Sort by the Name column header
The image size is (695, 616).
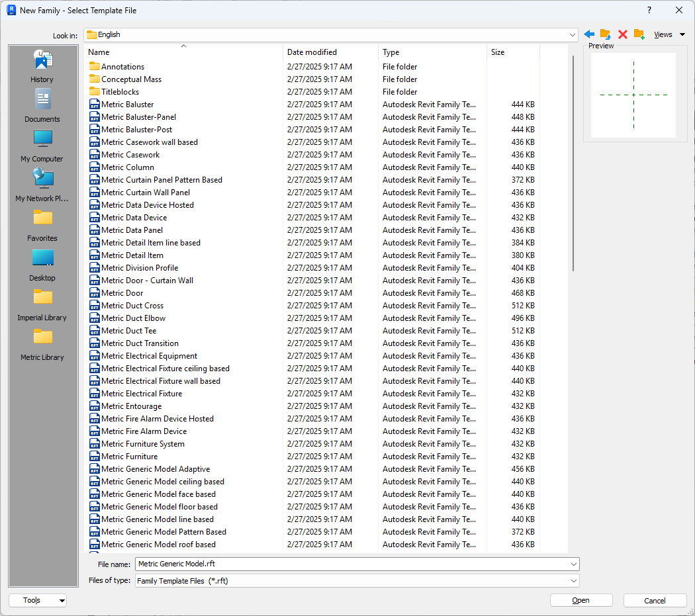coord(183,52)
